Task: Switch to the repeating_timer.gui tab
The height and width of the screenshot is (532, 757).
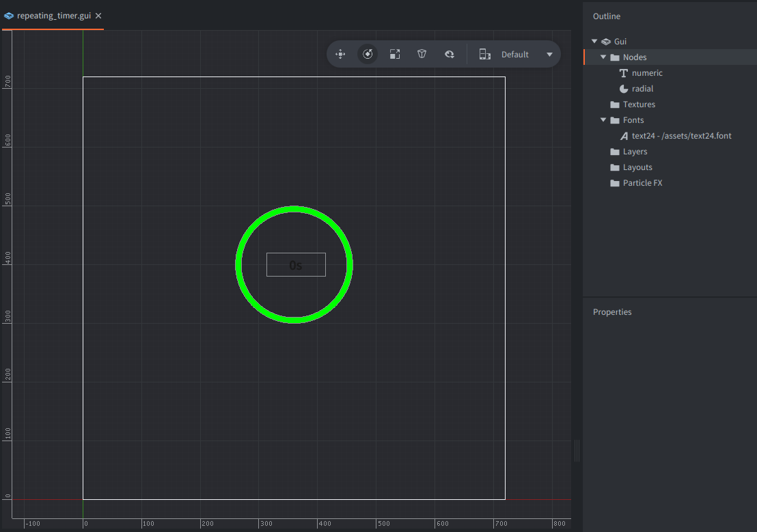Action: tap(55, 16)
